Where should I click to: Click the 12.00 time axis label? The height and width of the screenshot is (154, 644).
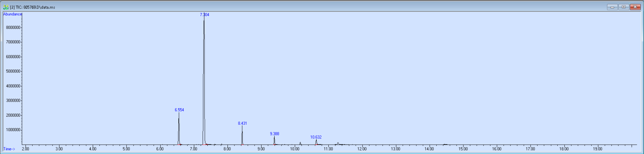362,149
